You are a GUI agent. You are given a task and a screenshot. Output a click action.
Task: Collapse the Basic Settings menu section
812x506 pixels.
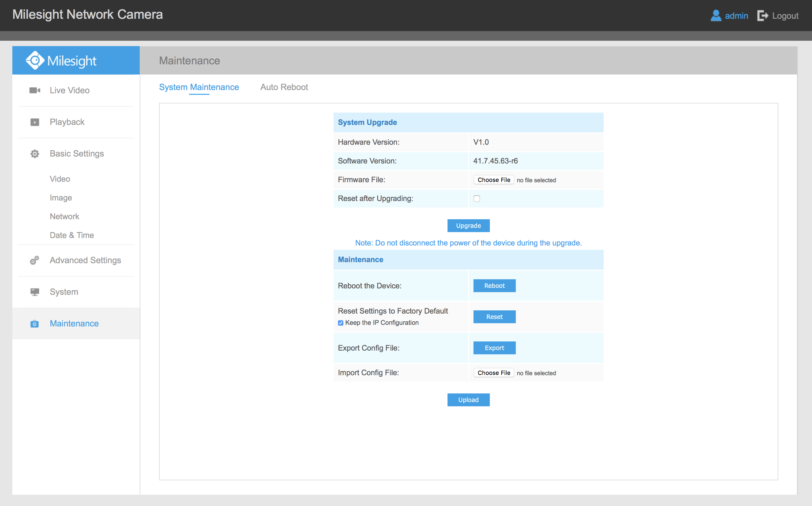coord(77,154)
